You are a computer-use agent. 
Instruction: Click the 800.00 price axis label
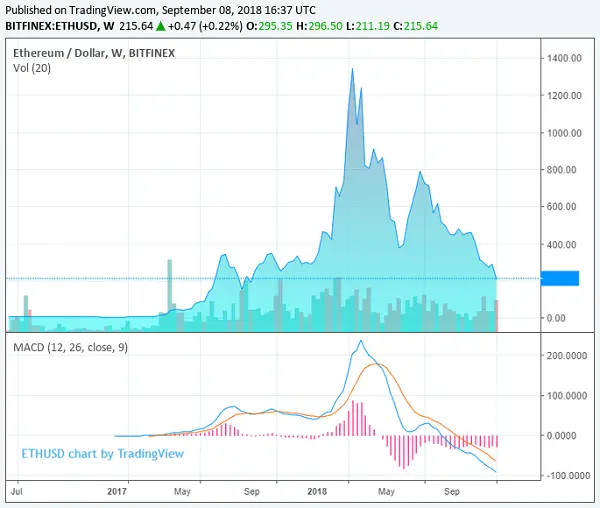click(563, 170)
